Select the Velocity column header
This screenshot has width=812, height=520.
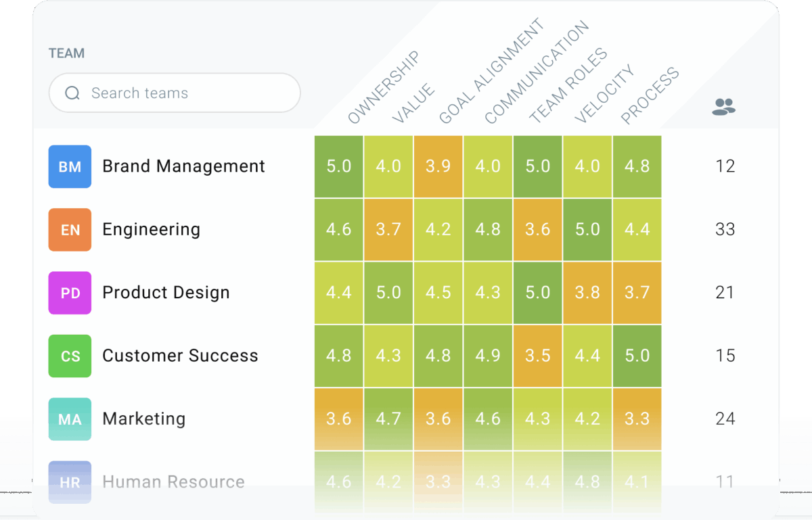click(604, 95)
